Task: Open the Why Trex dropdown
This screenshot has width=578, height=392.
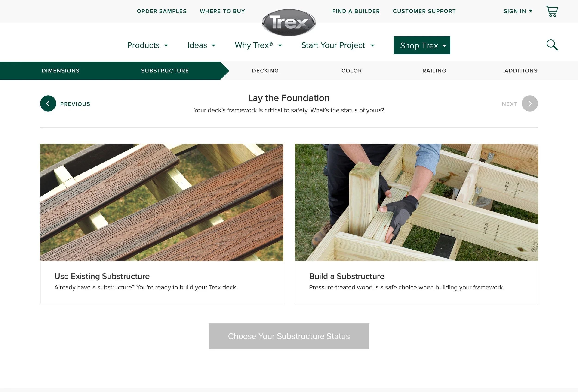Action: coord(258,45)
